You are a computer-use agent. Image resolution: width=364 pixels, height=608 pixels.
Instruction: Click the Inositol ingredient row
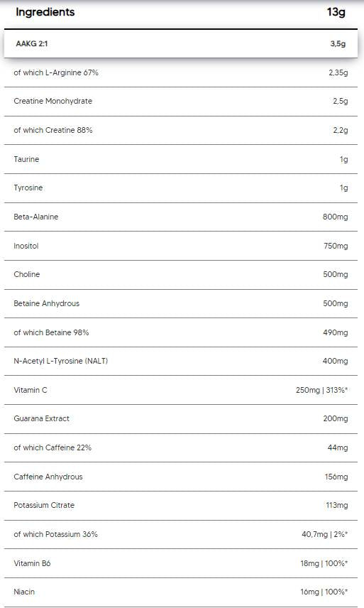tap(181, 246)
